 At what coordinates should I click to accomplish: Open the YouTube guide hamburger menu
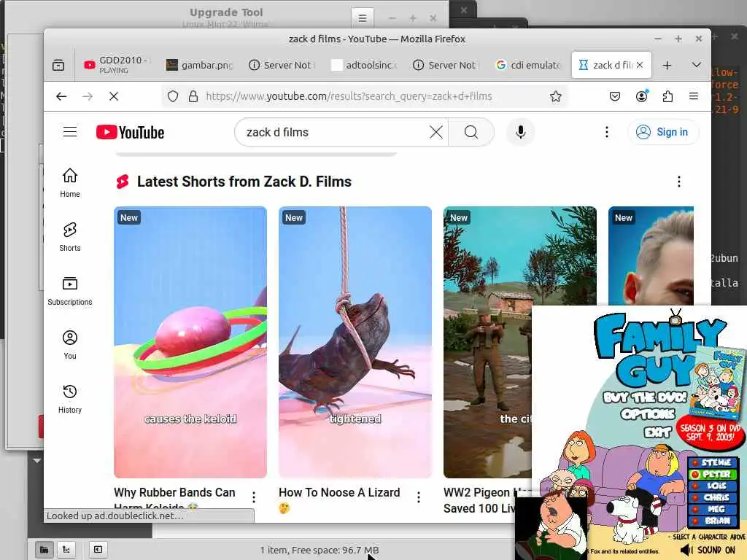[x=70, y=132]
